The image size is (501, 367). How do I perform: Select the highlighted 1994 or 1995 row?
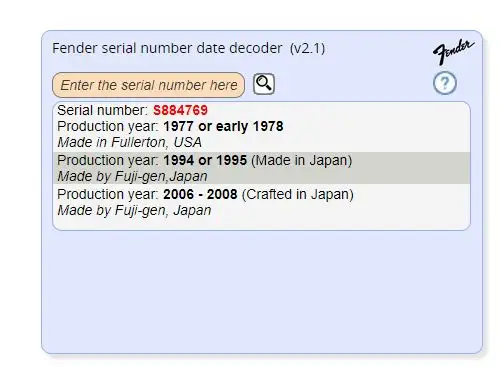point(262,168)
